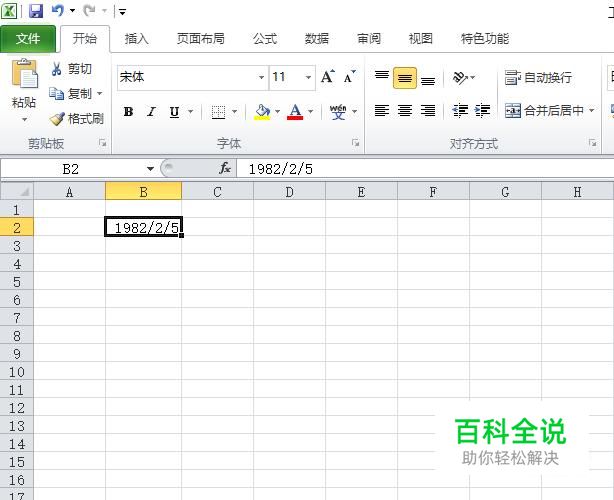This screenshot has width=614, height=500.
Task: Click the Undo arrow icon
Action: point(58,10)
